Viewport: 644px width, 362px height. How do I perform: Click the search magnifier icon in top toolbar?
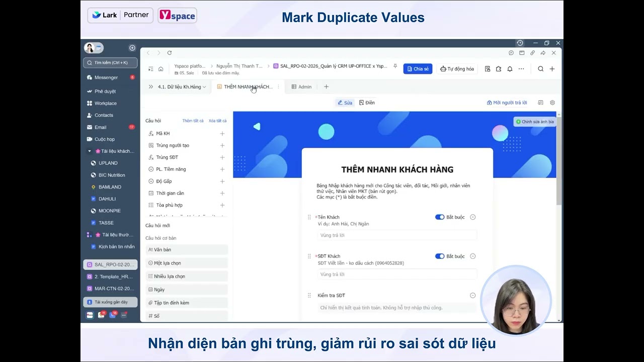click(x=540, y=69)
